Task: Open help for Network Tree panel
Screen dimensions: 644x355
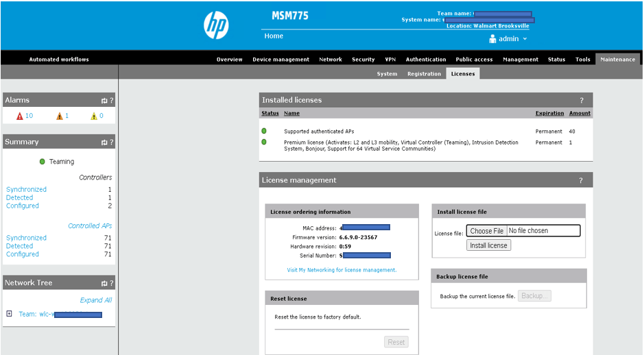Action: tap(112, 283)
